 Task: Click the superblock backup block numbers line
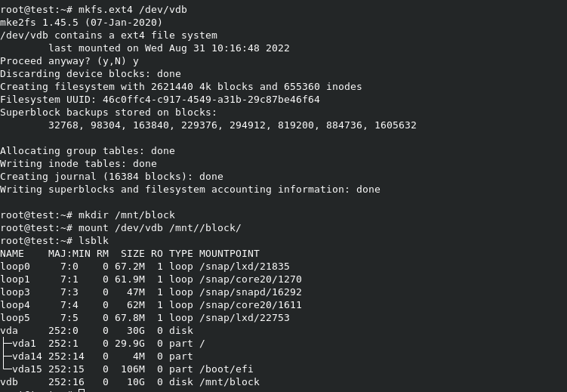pyautogui.click(x=232, y=125)
